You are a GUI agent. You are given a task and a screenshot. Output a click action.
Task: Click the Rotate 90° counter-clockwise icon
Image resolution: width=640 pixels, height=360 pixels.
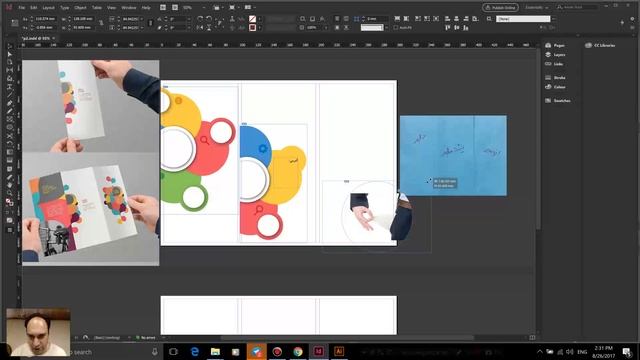coord(209,19)
